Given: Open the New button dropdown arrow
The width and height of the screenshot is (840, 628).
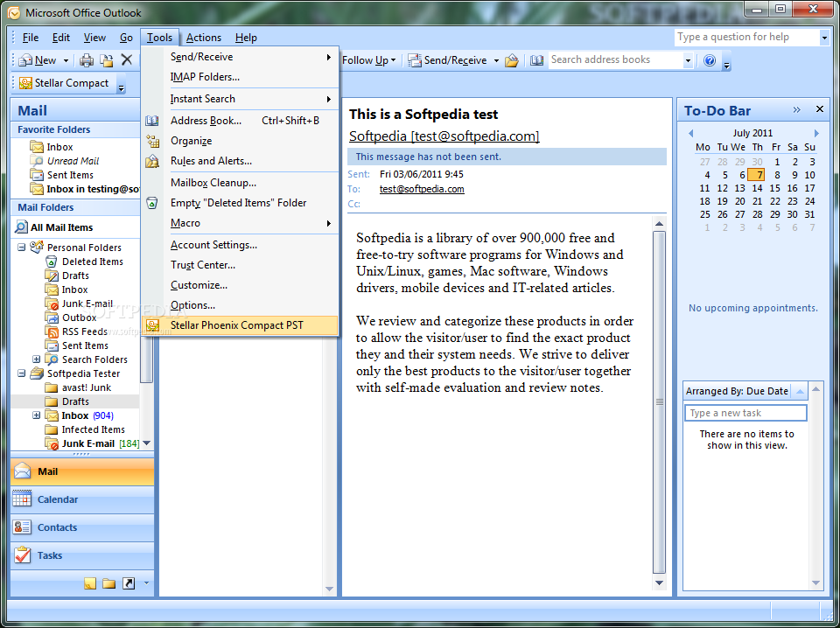Looking at the screenshot, I should click(66, 60).
